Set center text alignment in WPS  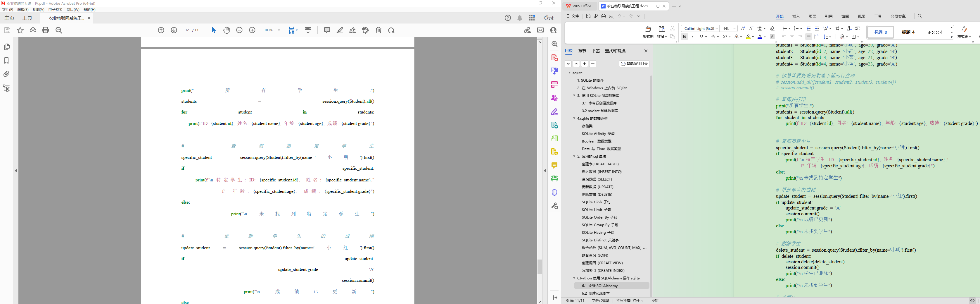[x=792, y=37]
